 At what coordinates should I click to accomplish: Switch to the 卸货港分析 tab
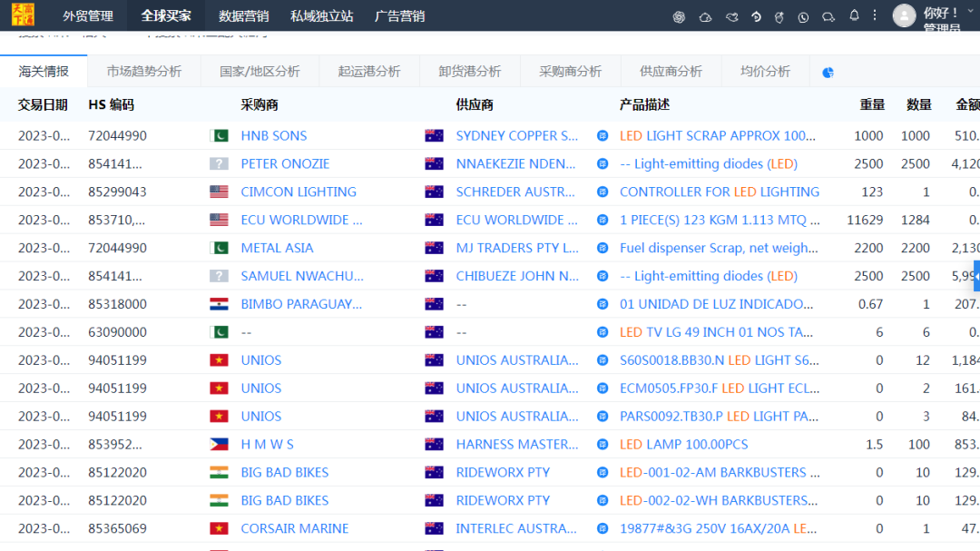coord(469,72)
